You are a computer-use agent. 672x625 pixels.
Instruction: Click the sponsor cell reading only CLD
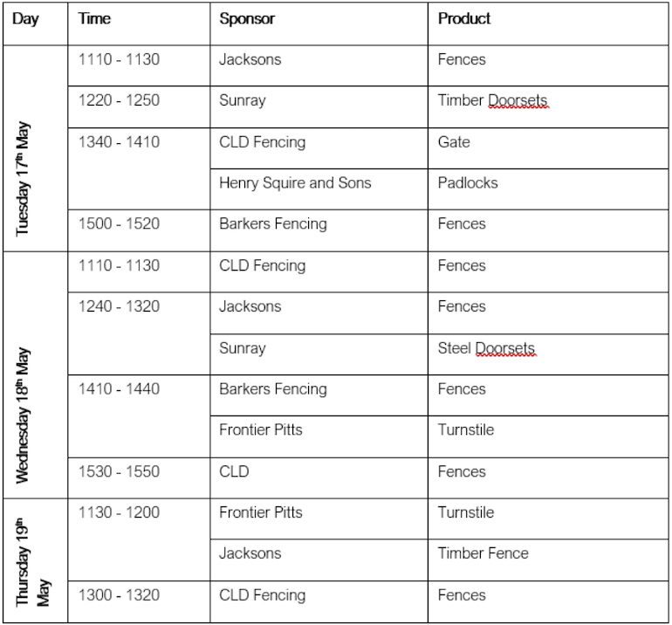[319, 477]
